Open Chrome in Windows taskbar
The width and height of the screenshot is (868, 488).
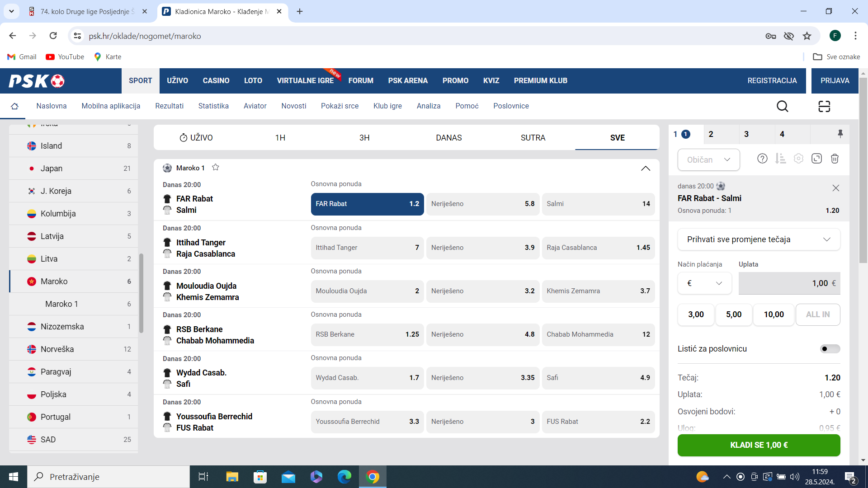click(x=373, y=477)
